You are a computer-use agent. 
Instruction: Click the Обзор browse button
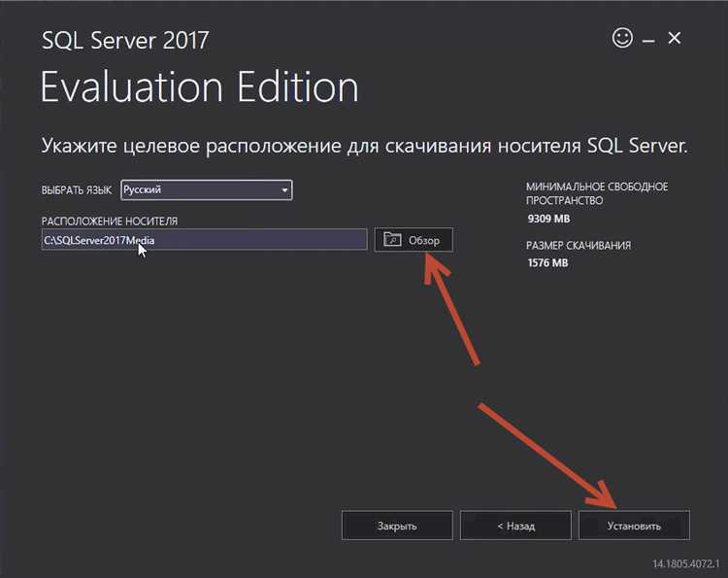[414, 240]
